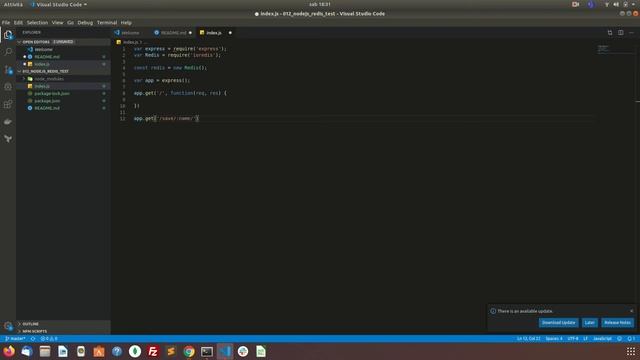This screenshot has height=360, width=640.
Task: Open the Terminal from the dock
Action: point(207,351)
